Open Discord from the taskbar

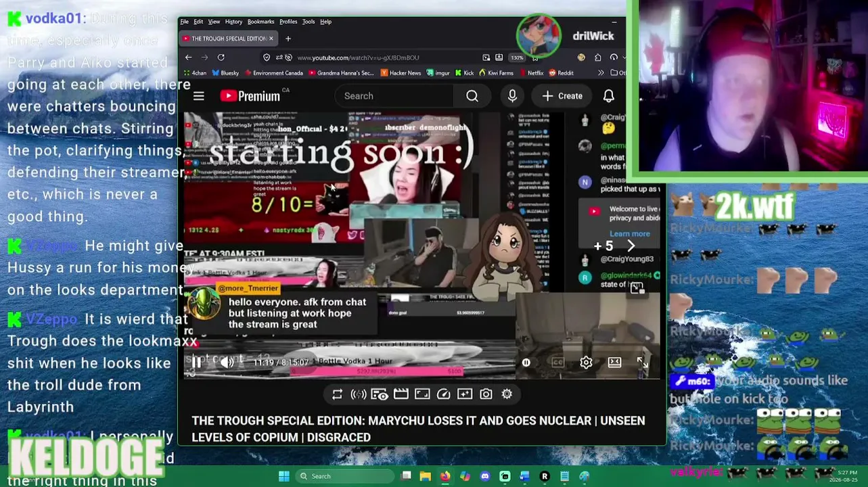485,476
